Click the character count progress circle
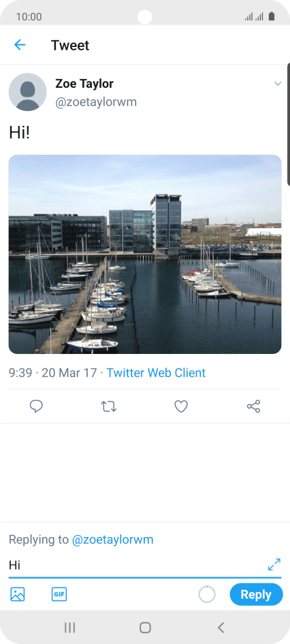 tap(207, 594)
